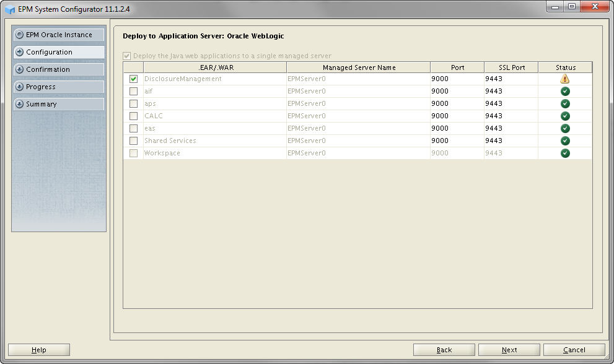
Task: Click the Progress step arrow icon
Action: coord(19,87)
